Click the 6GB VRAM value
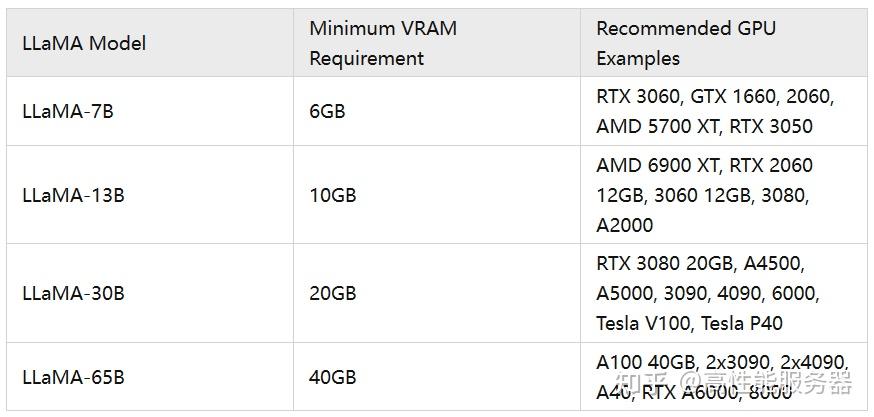 (x=327, y=111)
